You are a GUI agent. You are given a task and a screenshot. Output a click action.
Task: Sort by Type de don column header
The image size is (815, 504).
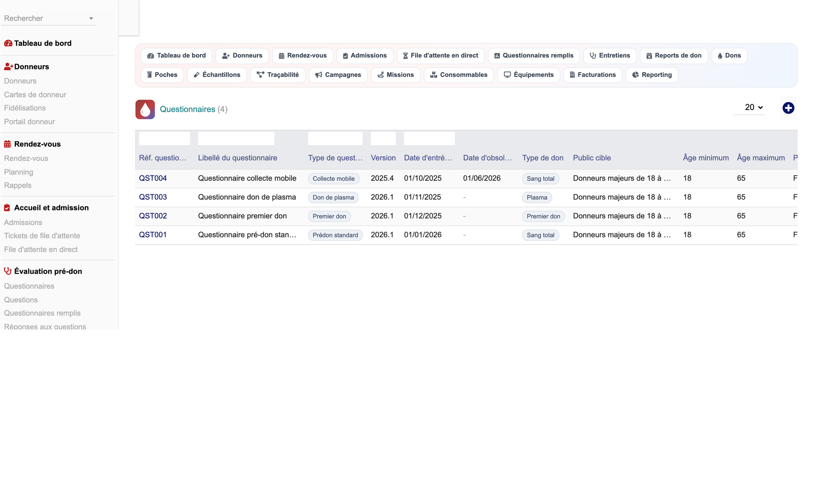pos(543,158)
